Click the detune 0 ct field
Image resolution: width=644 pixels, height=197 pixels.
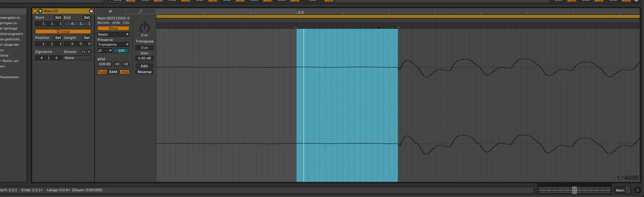144,48
